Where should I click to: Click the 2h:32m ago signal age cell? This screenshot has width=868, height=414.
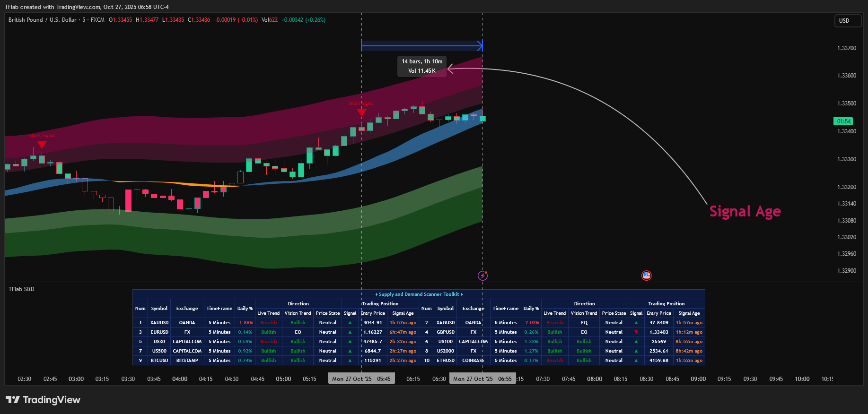point(403,342)
